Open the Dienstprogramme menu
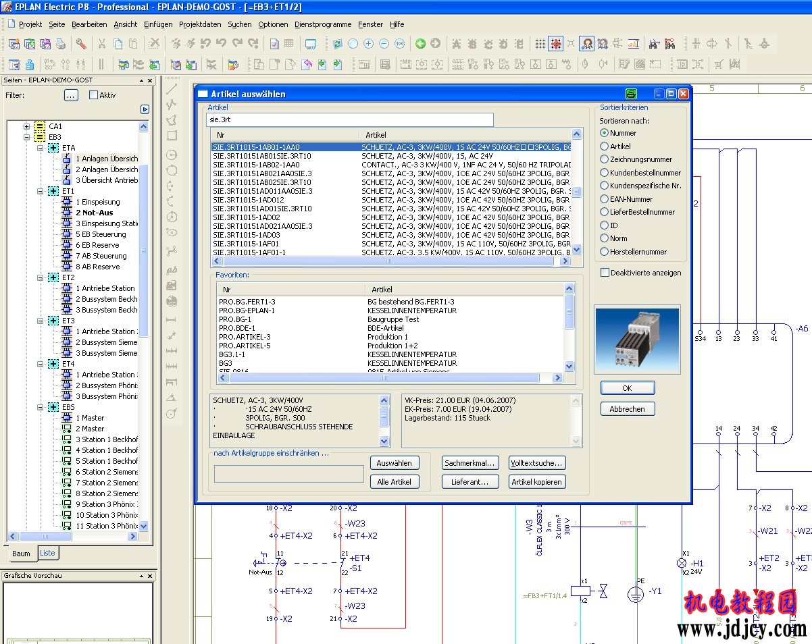The height and width of the screenshot is (644, 812). [x=323, y=24]
